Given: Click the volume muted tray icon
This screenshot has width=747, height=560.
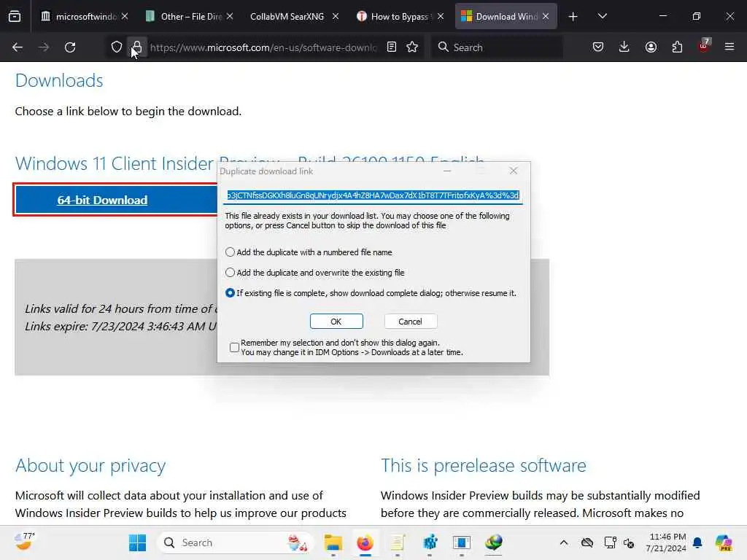Looking at the screenshot, I should 629,542.
